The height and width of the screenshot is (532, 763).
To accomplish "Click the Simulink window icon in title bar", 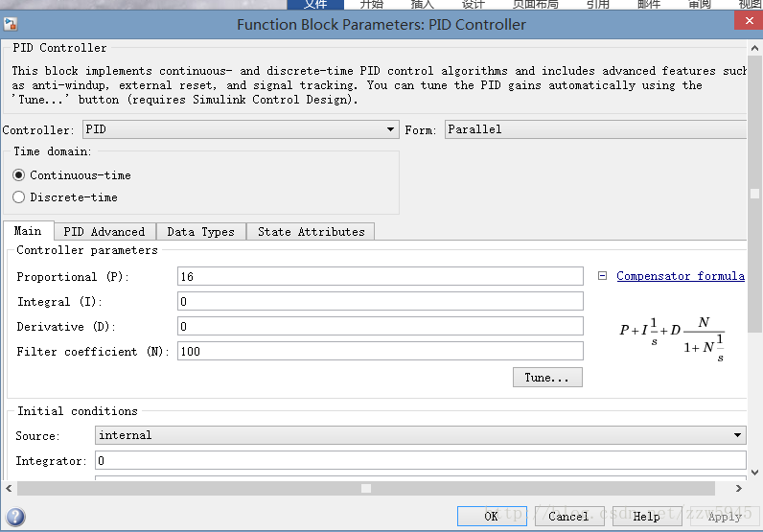I will click(x=11, y=24).
